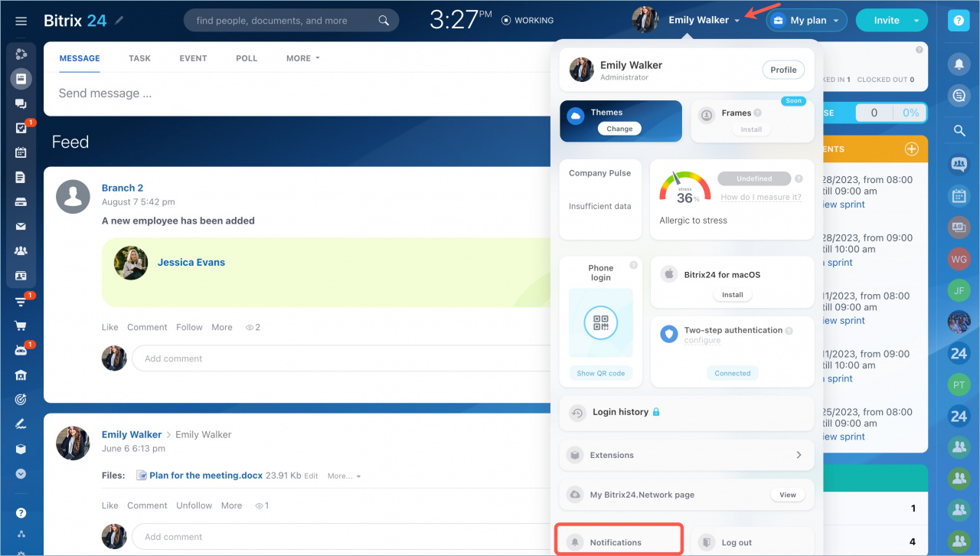The image size is (980, 556).
Task: Click Jessica Evans profile photo
Action: (131, 263)
